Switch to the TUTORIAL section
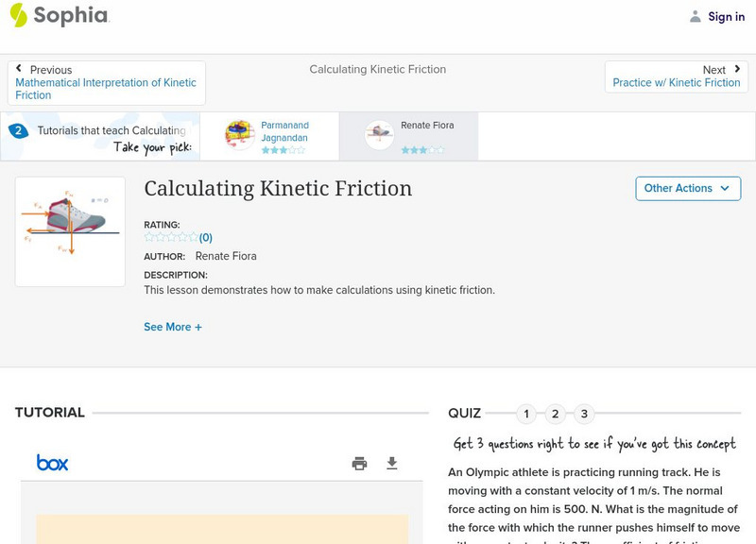Viewport: 756px width, 544px height. click(x=48, y=413)
